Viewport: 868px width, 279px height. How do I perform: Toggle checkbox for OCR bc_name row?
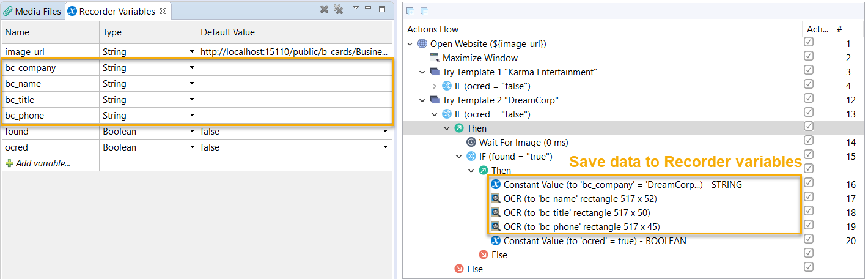click(809, 197)
